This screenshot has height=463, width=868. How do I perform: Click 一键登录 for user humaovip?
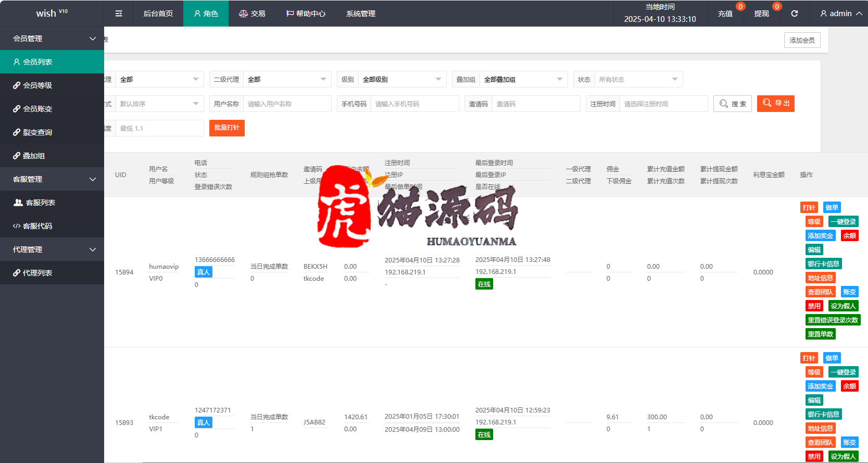pos(844,221)
